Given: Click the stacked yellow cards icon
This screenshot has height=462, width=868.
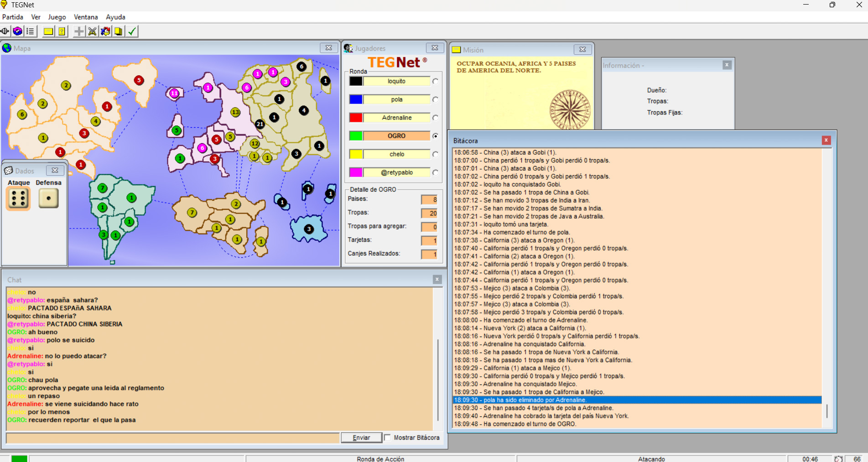Looking at the screenshot, I should pos(119,31).
